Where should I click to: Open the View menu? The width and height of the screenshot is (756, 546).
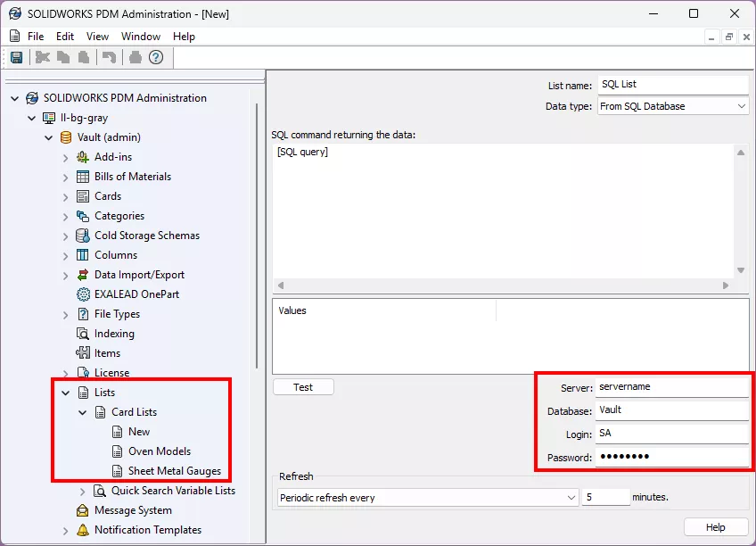click(97, 37)
